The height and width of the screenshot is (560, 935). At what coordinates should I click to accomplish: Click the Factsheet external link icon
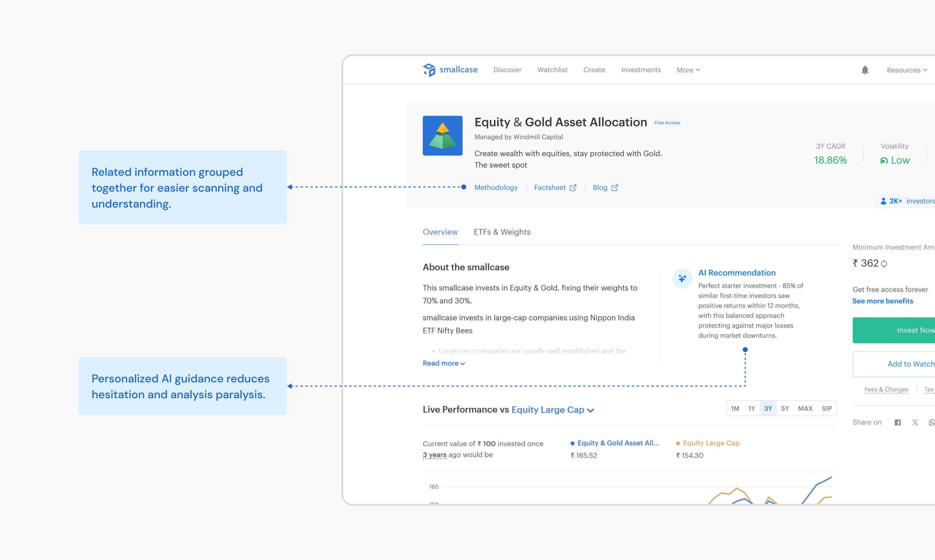point(573,188)
